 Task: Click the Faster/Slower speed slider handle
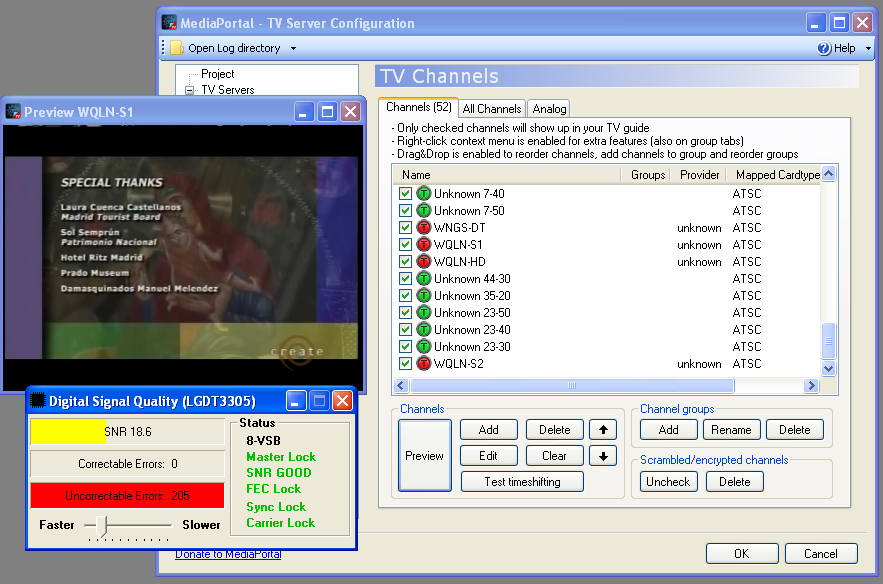pos(101,526)
